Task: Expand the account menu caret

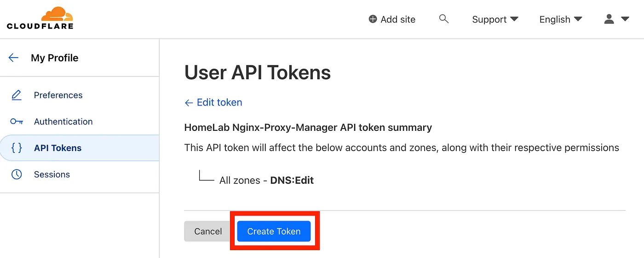Action: point(625,19)
